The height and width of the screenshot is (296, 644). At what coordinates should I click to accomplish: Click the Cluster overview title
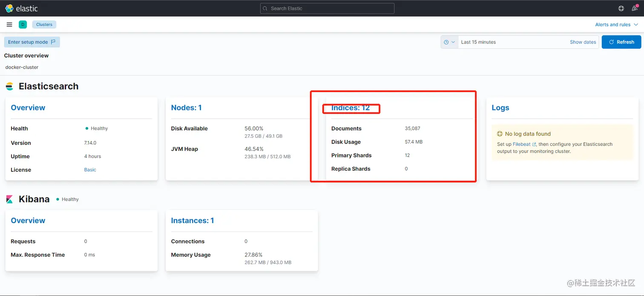[x=26, y=56]
